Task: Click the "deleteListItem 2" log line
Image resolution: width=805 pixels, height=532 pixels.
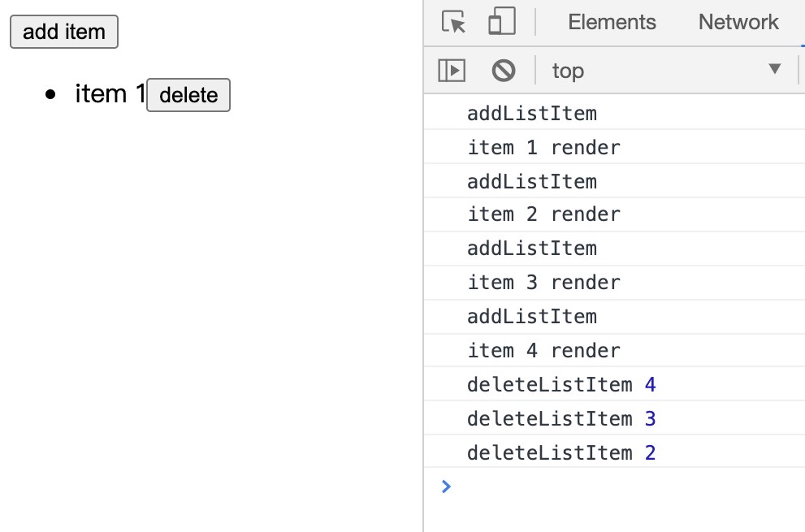Action: [560, 452]
